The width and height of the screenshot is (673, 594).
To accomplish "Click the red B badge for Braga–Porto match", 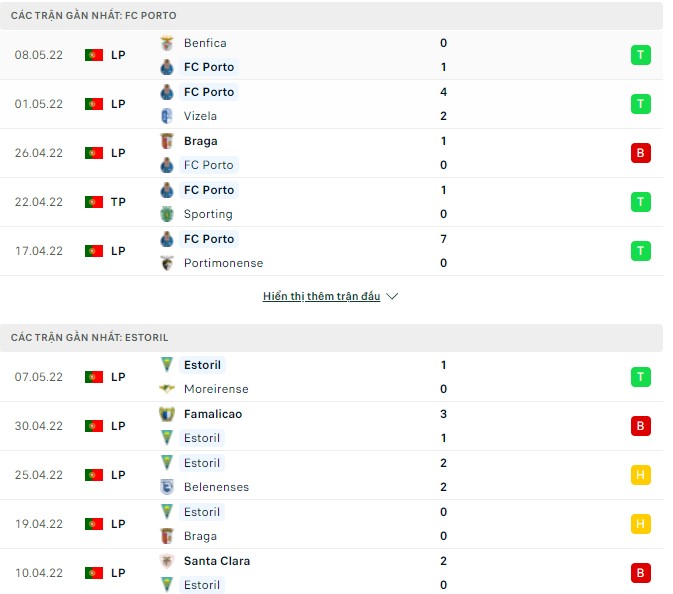I will [x=641, y=153].
